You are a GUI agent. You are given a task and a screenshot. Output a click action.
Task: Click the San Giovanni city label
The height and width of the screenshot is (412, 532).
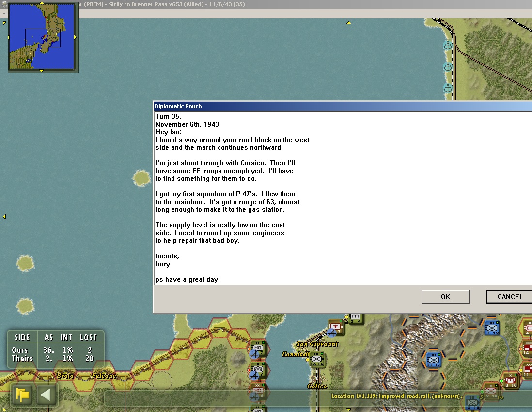pos(317,344)
